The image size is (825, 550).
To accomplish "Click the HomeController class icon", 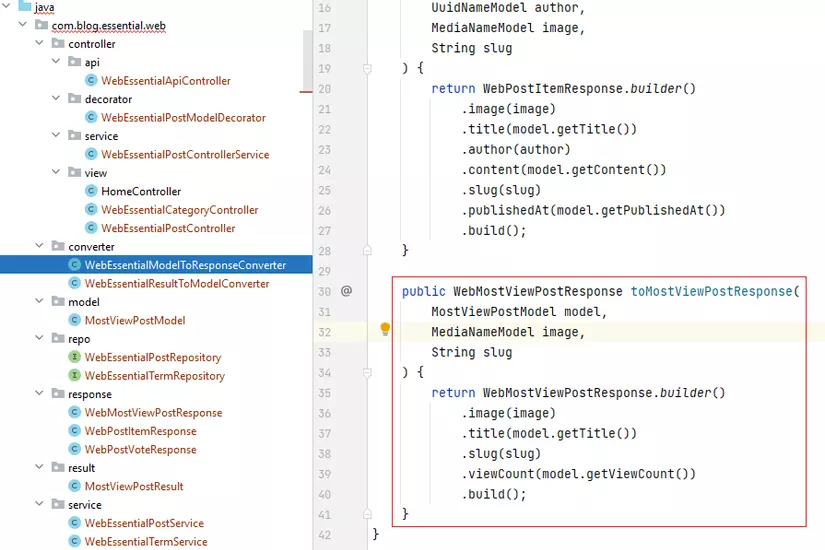I will [92, 191].
